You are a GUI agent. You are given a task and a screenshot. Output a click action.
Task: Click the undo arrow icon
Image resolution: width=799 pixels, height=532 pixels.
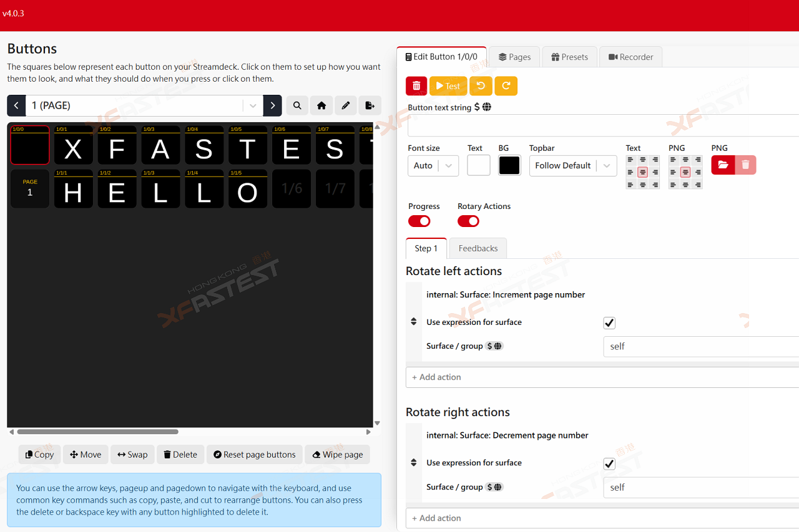point(481,86)
